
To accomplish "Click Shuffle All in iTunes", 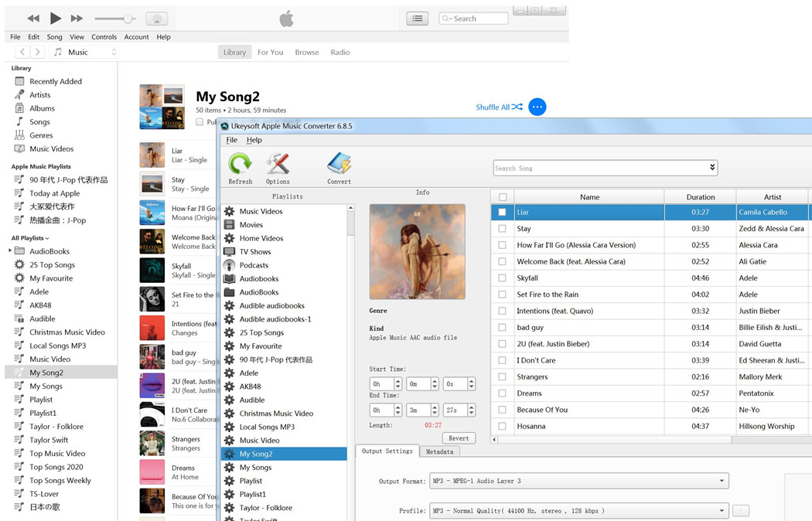I will [500, 107].
